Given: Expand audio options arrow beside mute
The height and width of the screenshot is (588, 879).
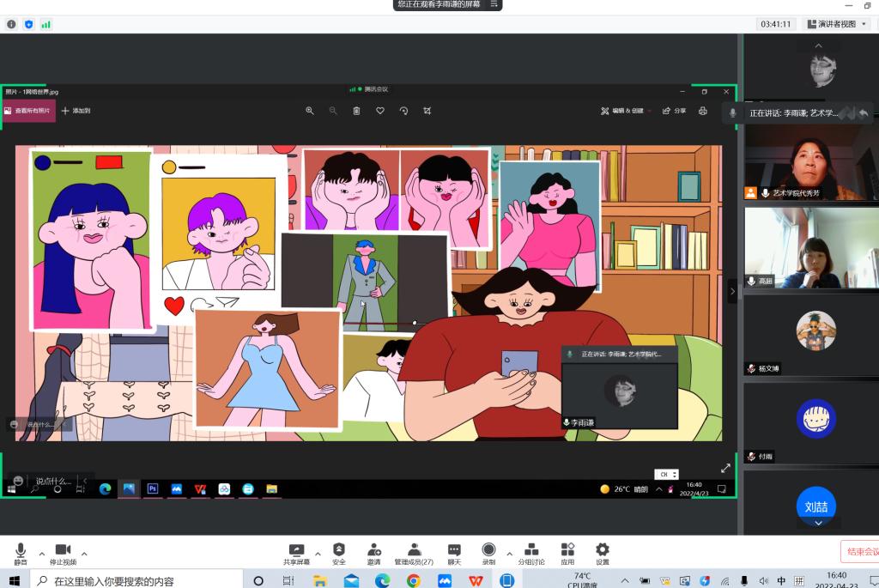Looking at the screenshot, I should tap(41, 554).
